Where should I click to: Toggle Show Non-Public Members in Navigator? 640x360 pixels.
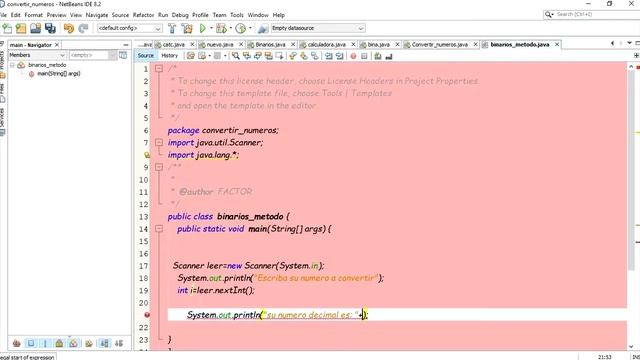click(59, 343)
